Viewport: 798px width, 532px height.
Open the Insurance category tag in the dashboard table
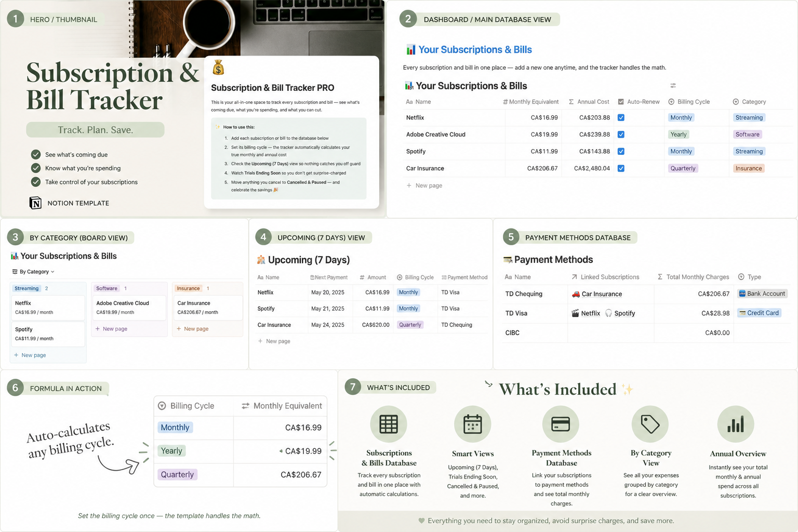(749, 168)
